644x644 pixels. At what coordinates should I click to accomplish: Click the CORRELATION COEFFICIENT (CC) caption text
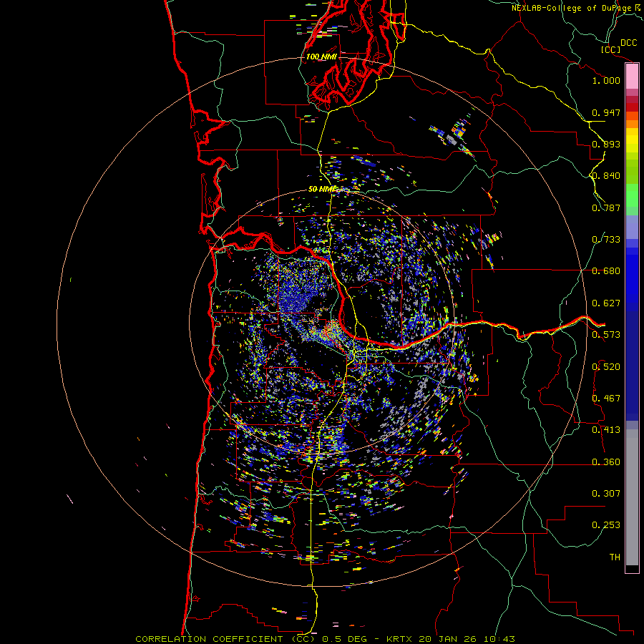[x=225, y=639]
